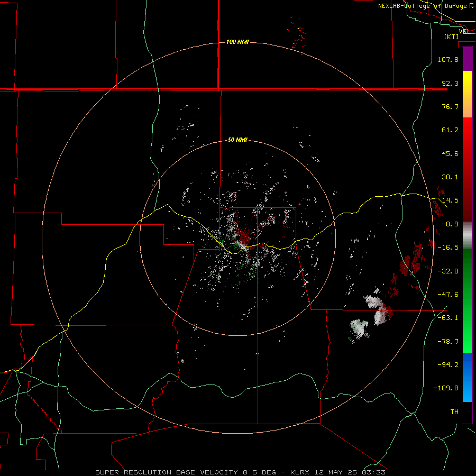
Task: Click the purple segment of the color bar
Action: [x=467, y=59]
